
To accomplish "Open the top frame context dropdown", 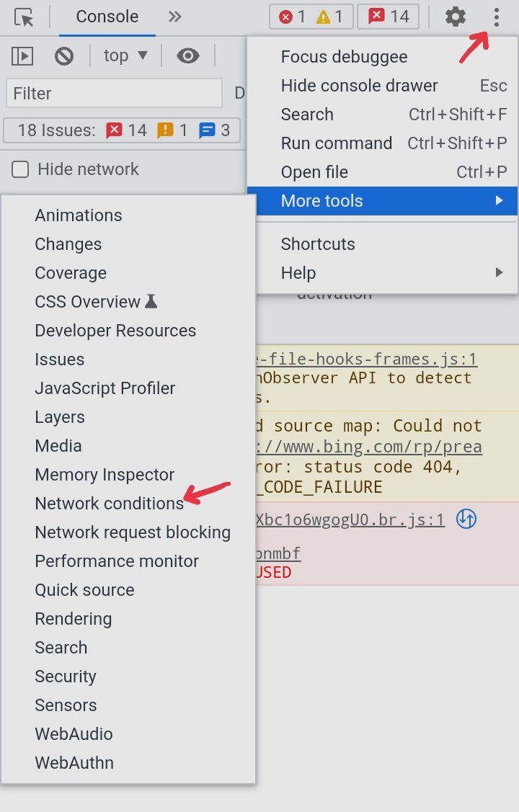I will [x=125, y=55].
